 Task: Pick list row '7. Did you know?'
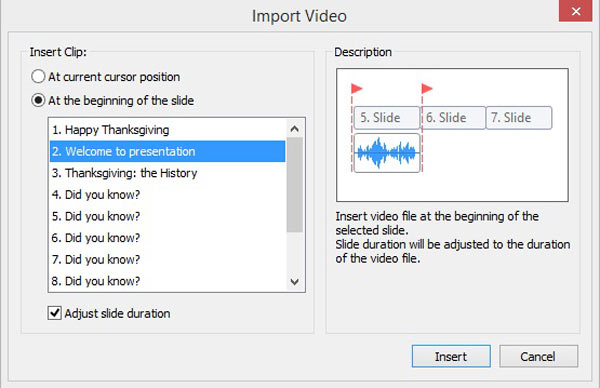click(168, 259)
